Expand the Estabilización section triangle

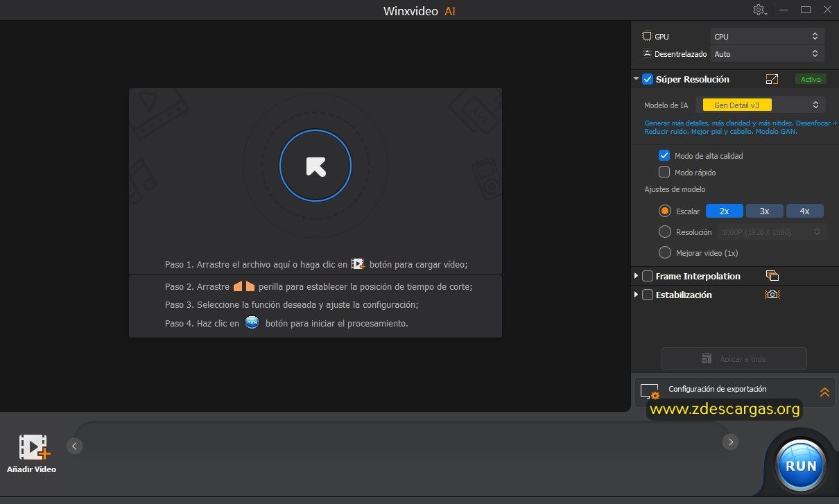click(x=636, y=295)
